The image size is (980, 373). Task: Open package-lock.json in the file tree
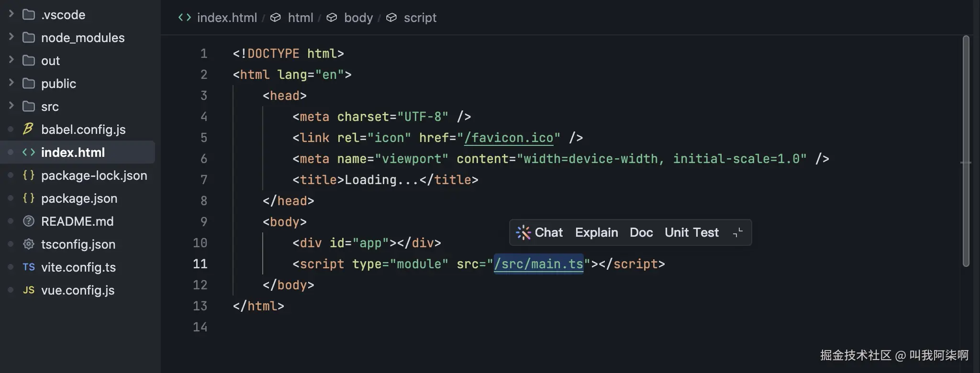[x=94, y=175]
